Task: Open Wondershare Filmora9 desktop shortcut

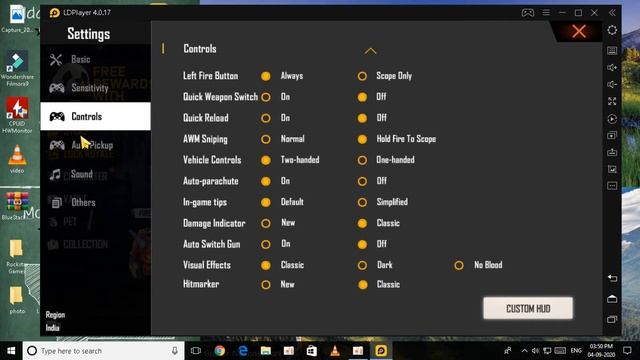Action: coord(17,69)
